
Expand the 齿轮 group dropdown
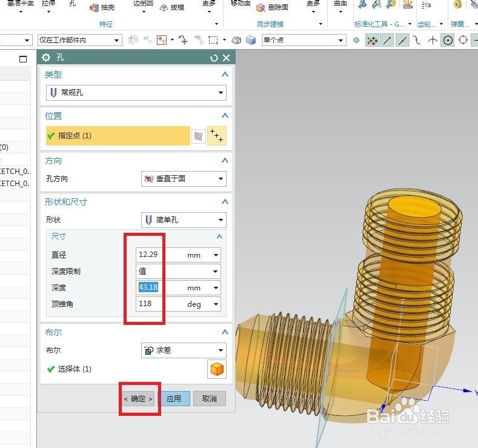[x=441, y=24]
